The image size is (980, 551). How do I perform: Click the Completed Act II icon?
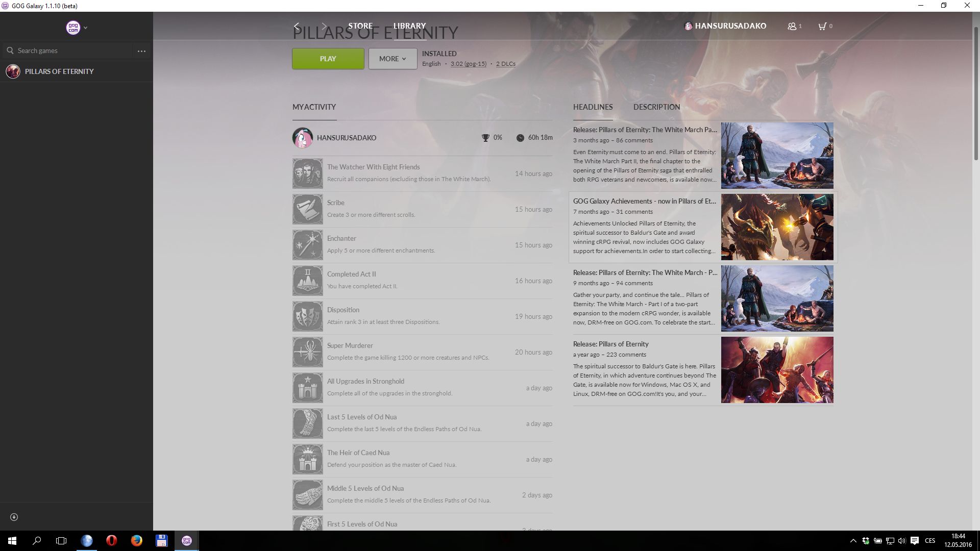pos(308,281)
